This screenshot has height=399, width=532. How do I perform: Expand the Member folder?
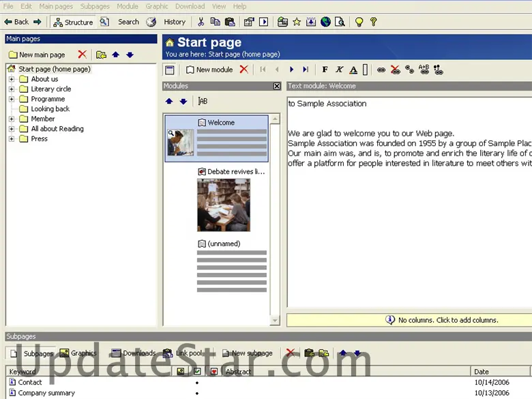[x=12, y=119]
